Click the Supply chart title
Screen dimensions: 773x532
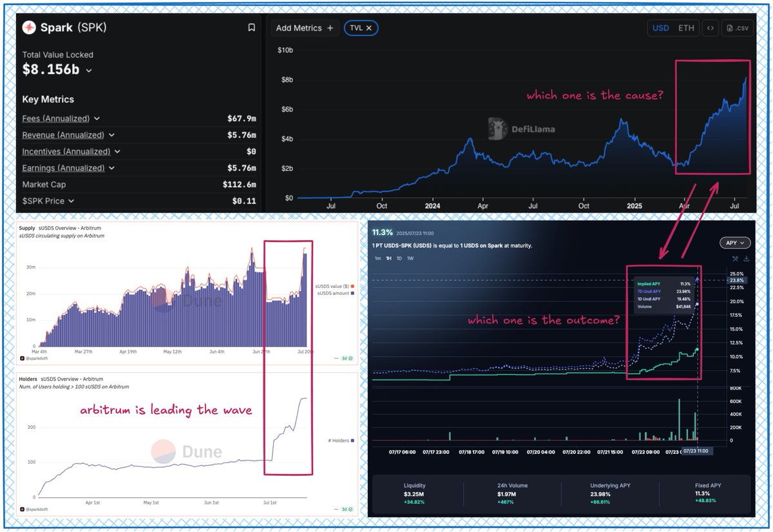pyautogui.click(x=27, y=229)
